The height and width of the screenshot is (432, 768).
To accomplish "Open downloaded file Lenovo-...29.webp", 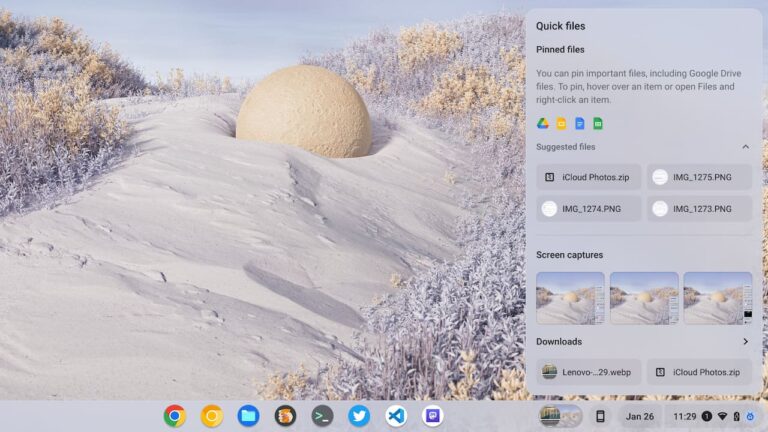I will coord(588,372).
